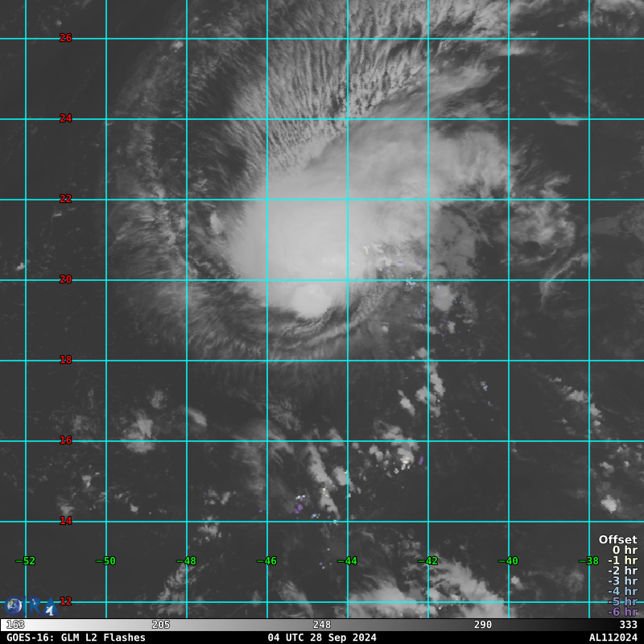The image size is (644, 644).
Task: Click the latitude label 14
Action: click(66, 521)
